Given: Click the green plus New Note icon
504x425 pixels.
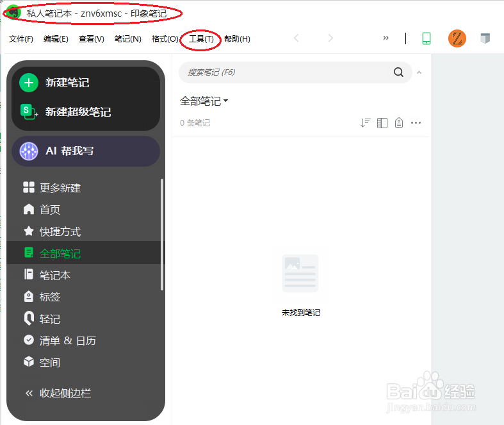Looking at the screenshot, I should (x=29, y=83).
